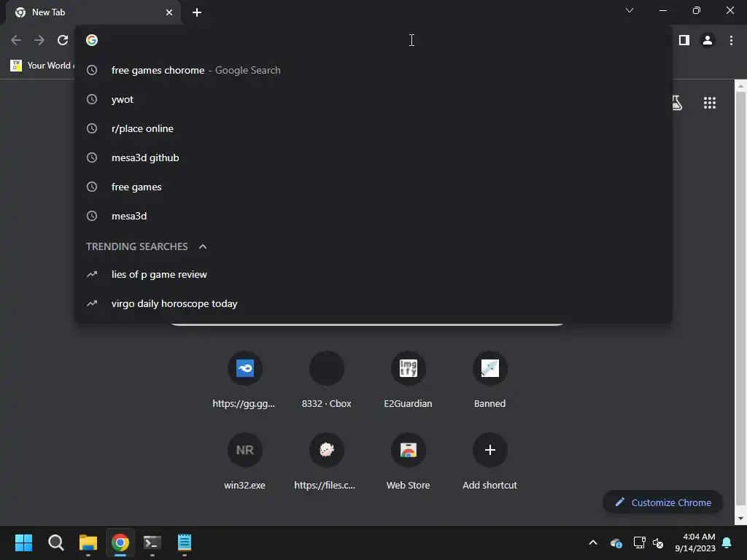
Task: Select suggestion 'free games chorome'
Action: tap(373, 71)
